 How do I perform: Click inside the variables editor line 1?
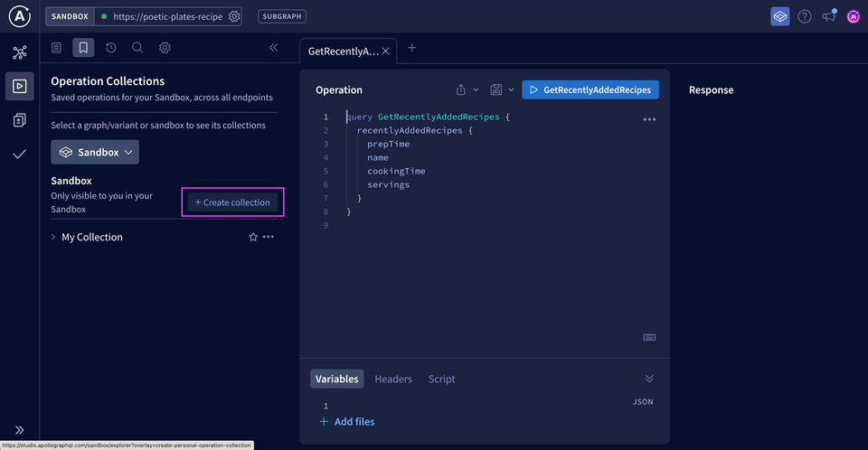[487, 406]
